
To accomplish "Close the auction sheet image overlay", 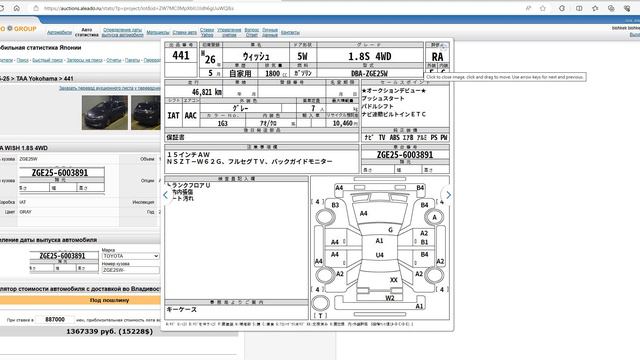I will (x=444, y=47).
